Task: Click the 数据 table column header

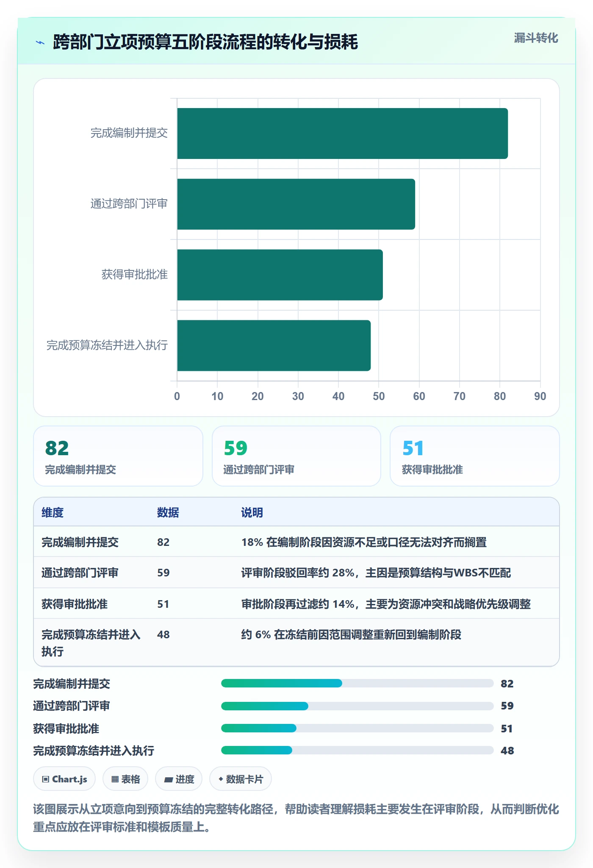Action: [x=168, y=512]
